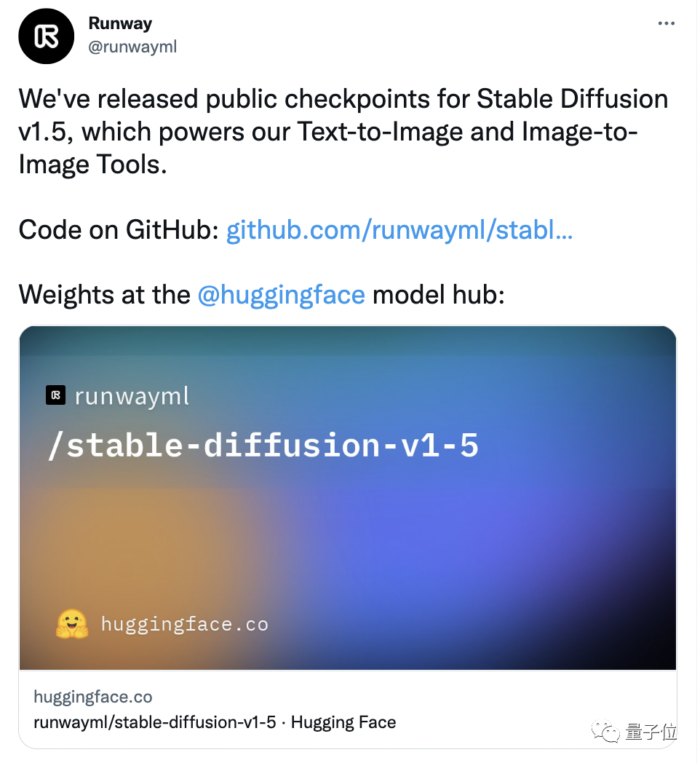The width and height of the screenshot is (700, 763).
Task: Click the "model hub:" text after the mention
Action: (438, 294)
